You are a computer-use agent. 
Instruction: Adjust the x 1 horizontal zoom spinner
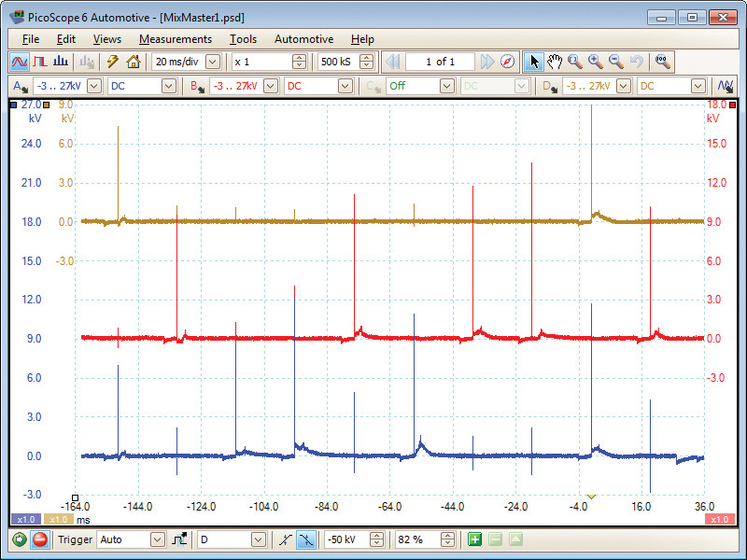tap(299, 62)
